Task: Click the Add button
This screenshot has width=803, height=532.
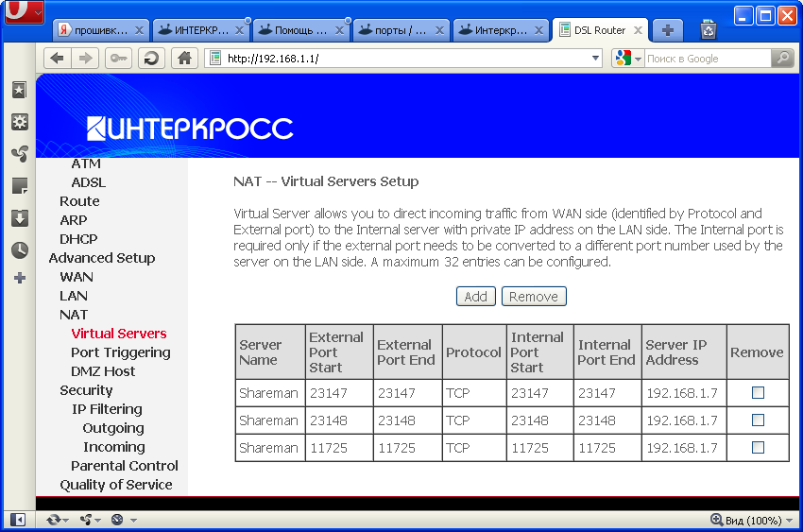Action: 476,297
